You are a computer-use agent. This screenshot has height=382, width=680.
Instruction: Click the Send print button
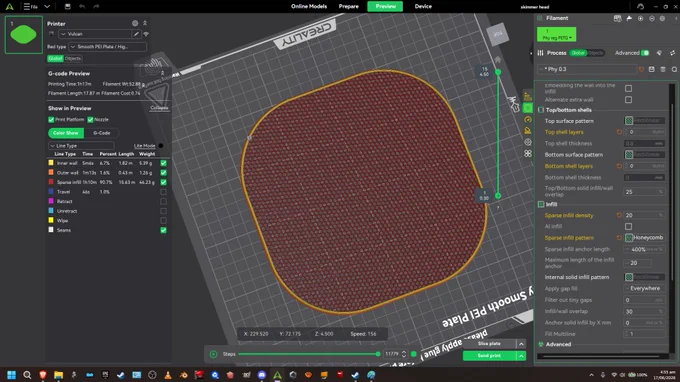489,356
